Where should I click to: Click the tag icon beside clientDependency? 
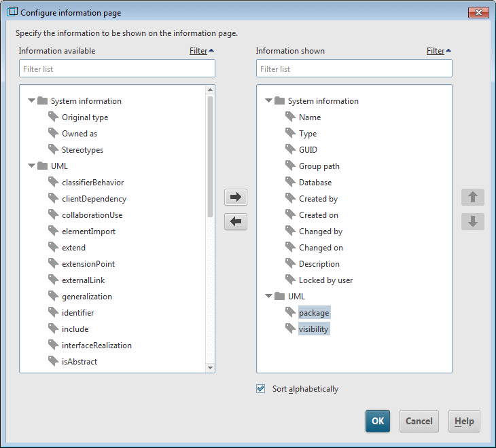click(x=54, y=198)
